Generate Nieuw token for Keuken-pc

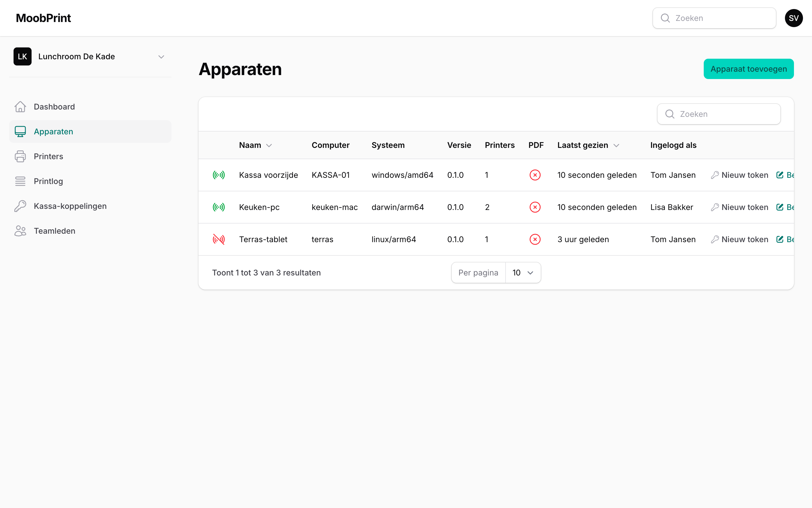pyautogui.click(x=740, y=207)
